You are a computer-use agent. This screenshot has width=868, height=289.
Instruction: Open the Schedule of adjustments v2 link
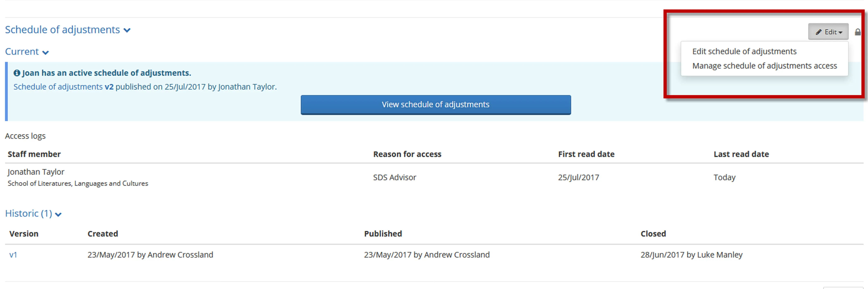63,86
